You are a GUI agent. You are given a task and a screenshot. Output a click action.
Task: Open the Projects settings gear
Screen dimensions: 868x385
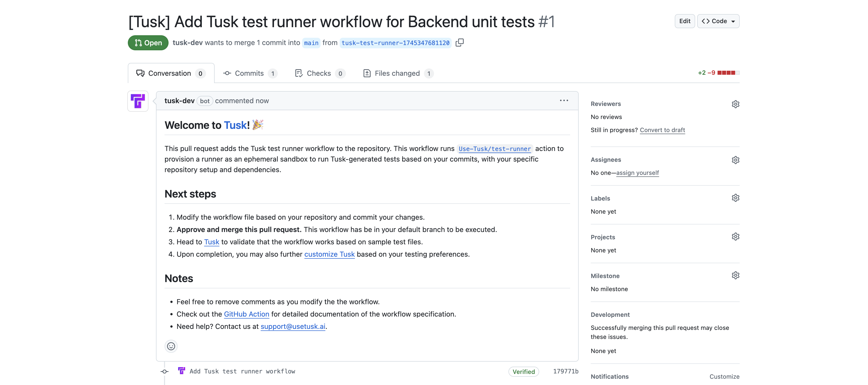point(736,237)
